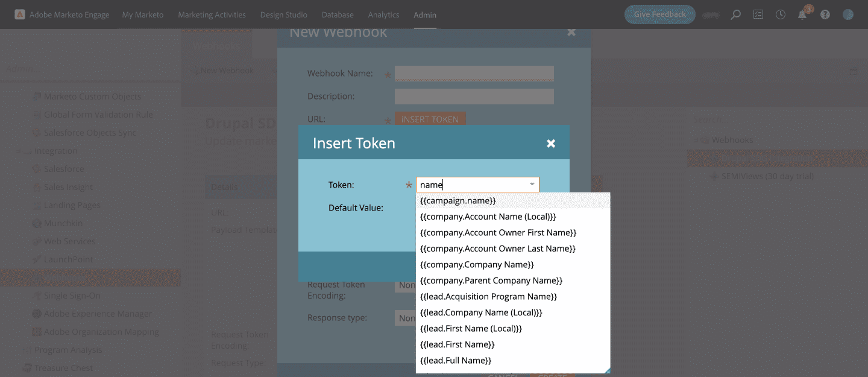Click the Adobe logo icon
The width and height of the screenshot is (868, 377).
point(20,14)
